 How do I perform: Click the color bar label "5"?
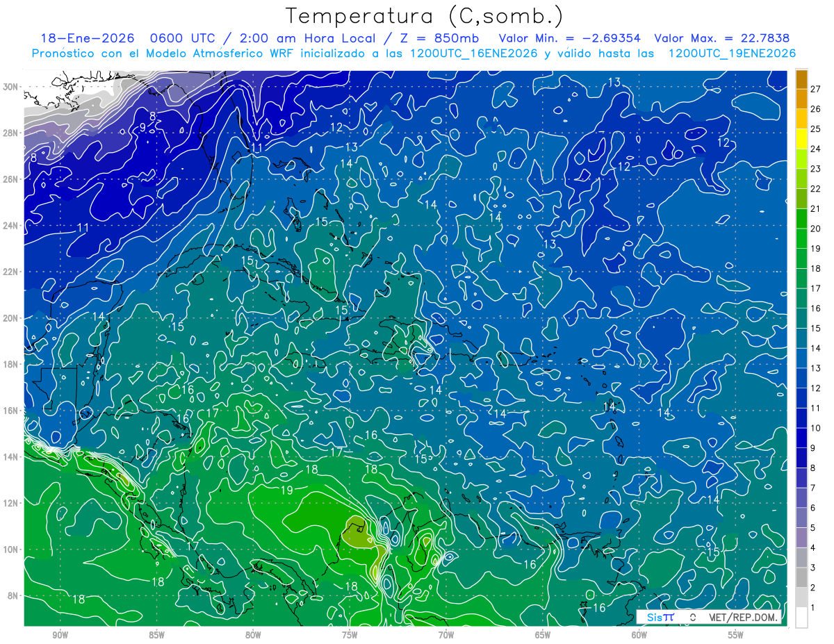(x=812, y=528)
